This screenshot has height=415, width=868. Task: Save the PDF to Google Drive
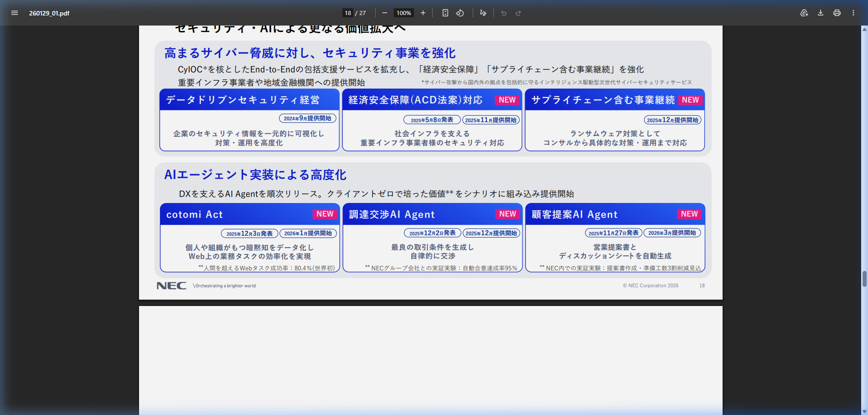point(804,13)
